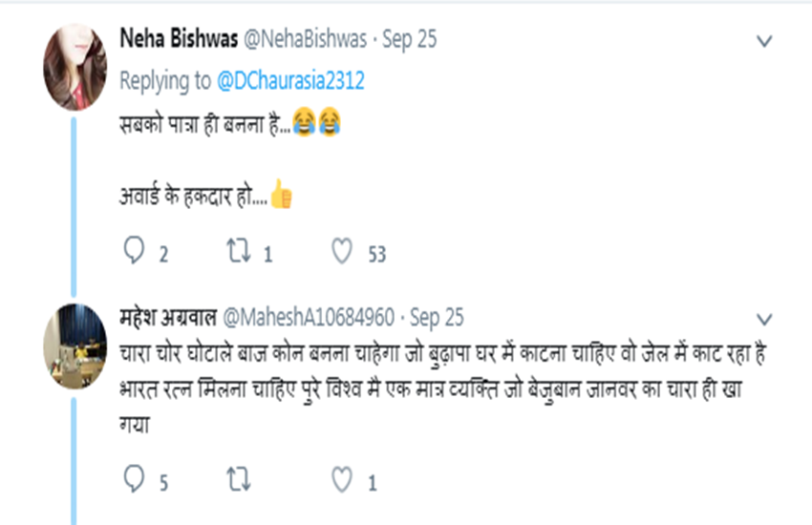
Task: Retweet Neha Bishwas's tweet
Action: coord(238,253)
